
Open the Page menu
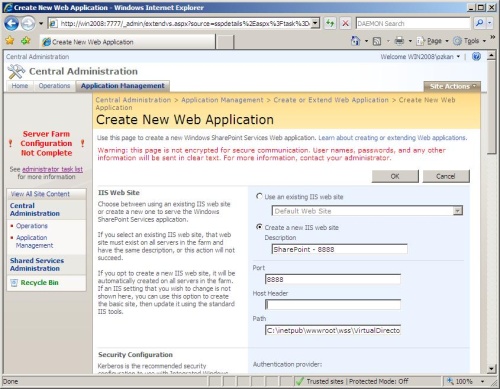click(432, 41)
